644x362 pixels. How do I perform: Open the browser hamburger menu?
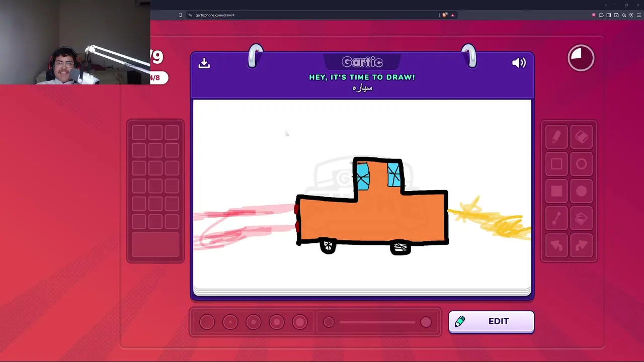coord(639,15)
